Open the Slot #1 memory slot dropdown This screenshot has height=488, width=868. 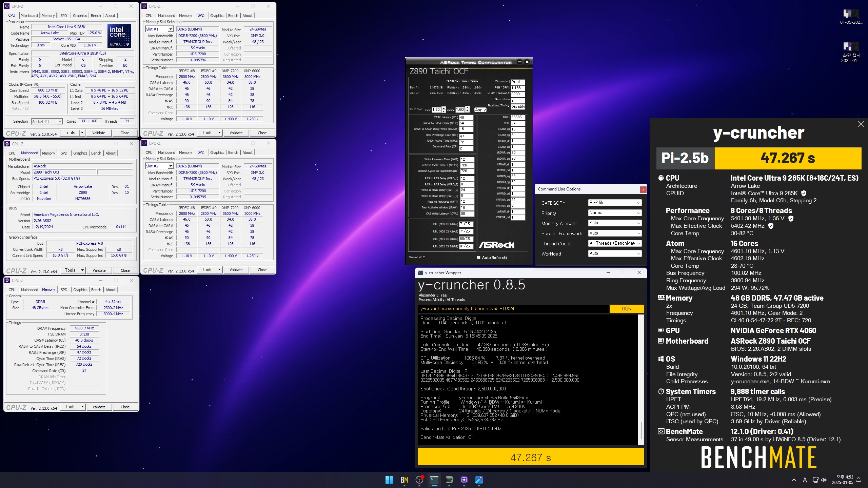click(x=171, y=29)
